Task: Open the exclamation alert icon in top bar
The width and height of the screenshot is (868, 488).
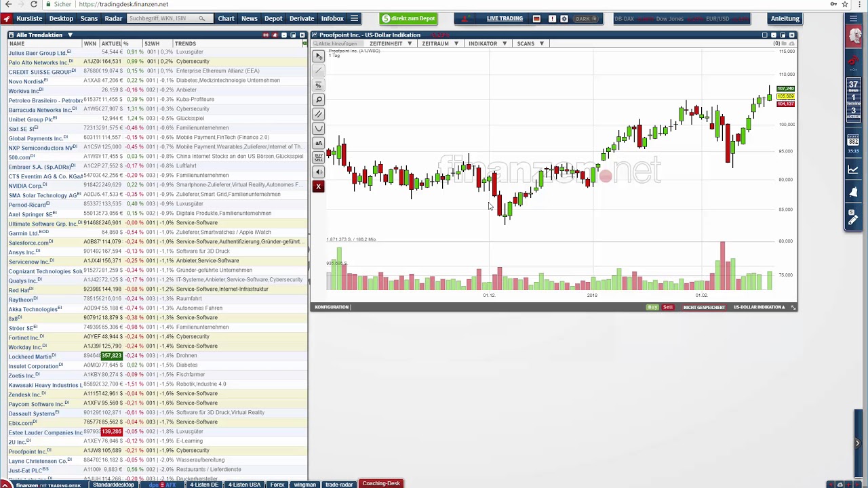Action: click(x=552, y=19)
